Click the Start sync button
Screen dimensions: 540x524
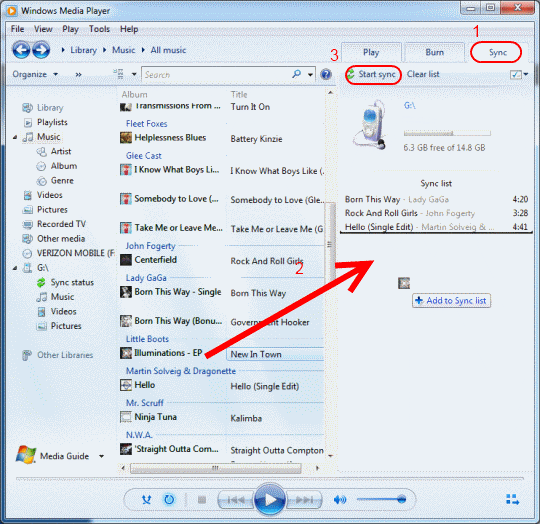tap(373, 74)
